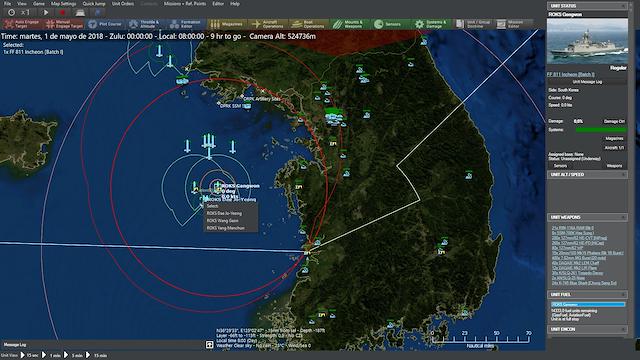Collapse the UNIT FUEL panel
This screenshot has width=640, height=360.
(x=587, y=294)
